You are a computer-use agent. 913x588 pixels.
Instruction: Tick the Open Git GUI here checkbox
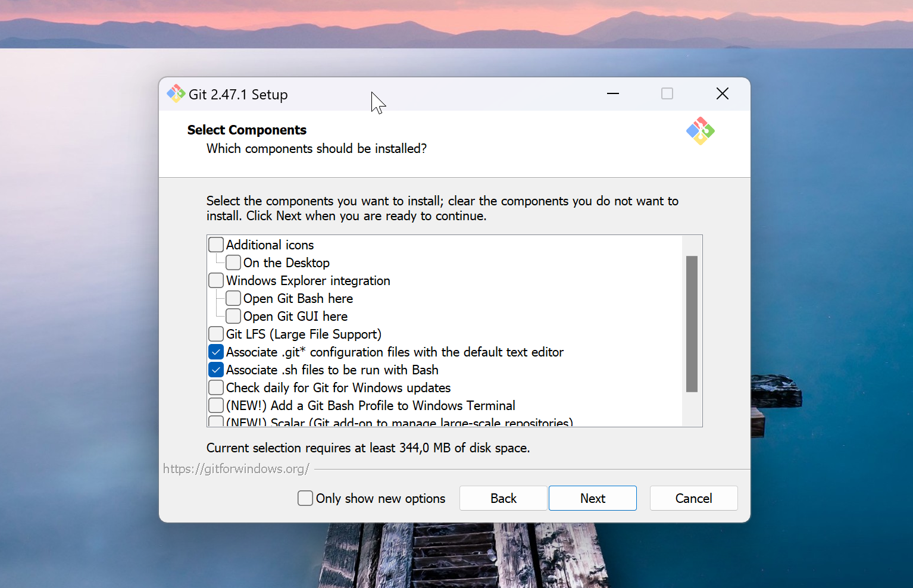click(233, 316)
